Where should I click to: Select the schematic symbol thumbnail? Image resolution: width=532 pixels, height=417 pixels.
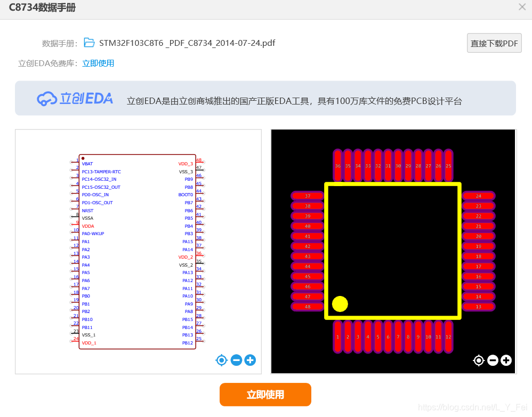(138, 251)
